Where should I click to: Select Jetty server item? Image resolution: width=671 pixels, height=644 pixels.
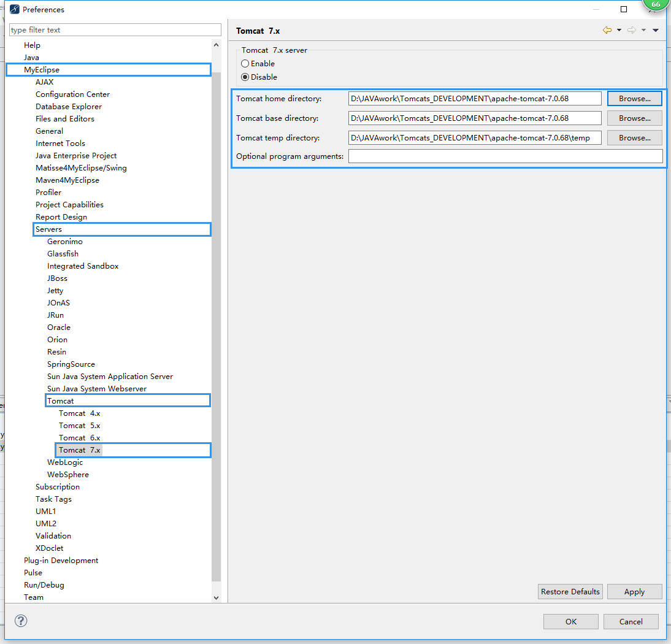pyautogui.click(x=55, y=291)
